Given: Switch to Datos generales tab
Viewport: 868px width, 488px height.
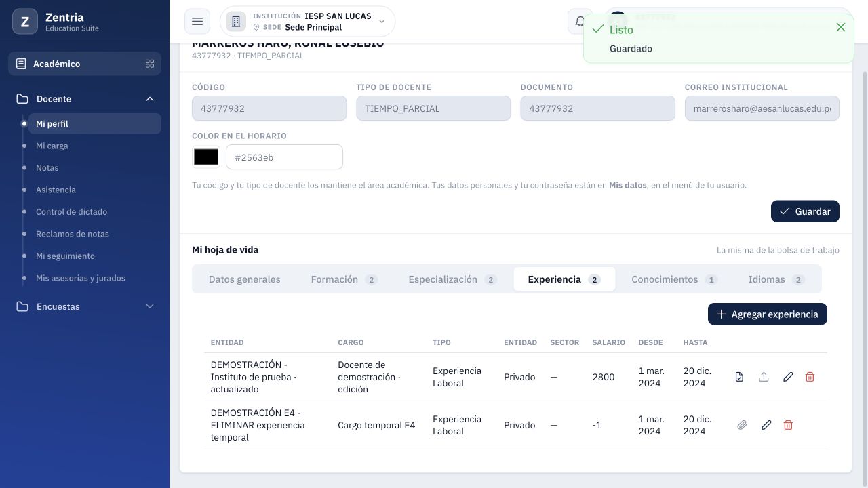Looking at the screenshot, I should [x=244, y=279].
